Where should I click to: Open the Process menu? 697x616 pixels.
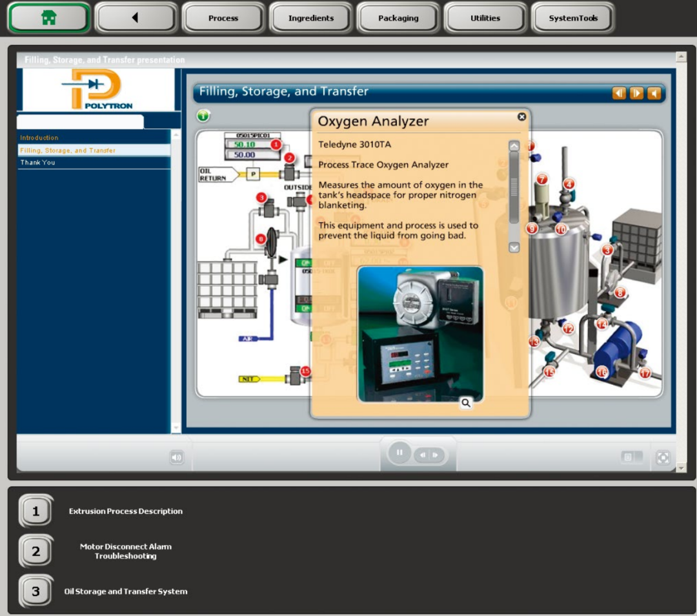tap(223, 18)
